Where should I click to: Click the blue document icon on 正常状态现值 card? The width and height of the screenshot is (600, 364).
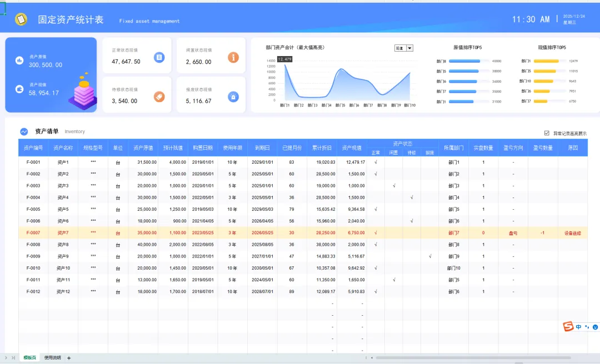tap(159, 57)
